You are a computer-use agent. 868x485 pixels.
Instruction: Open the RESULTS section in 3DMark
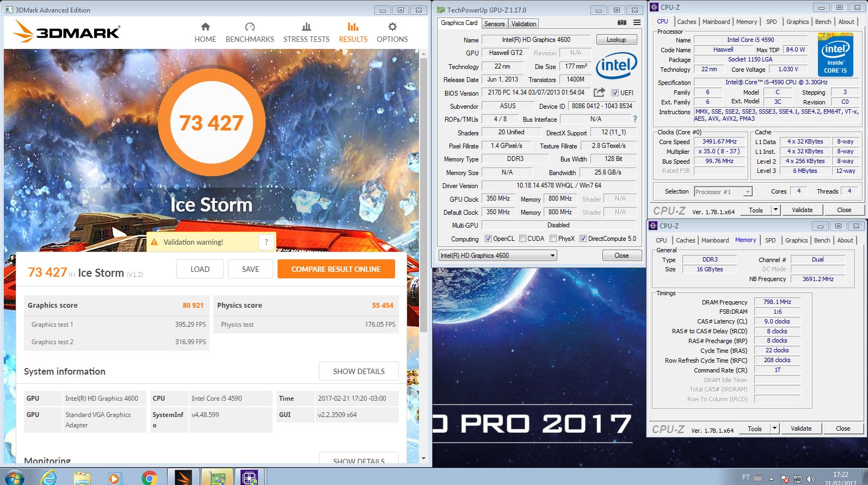pos(353,33)
